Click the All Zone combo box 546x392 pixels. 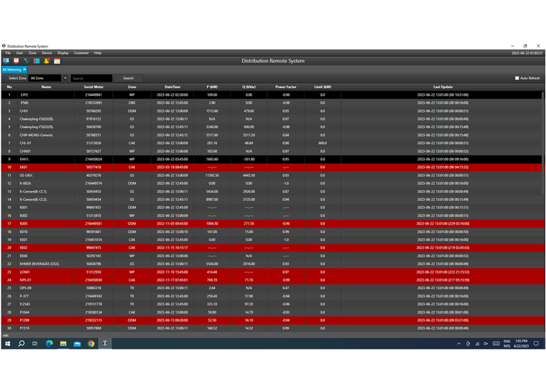coord(45,78)
